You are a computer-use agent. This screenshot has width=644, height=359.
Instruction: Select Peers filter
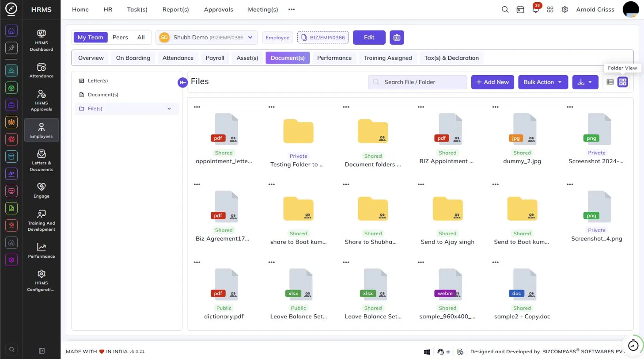point(120,38)
